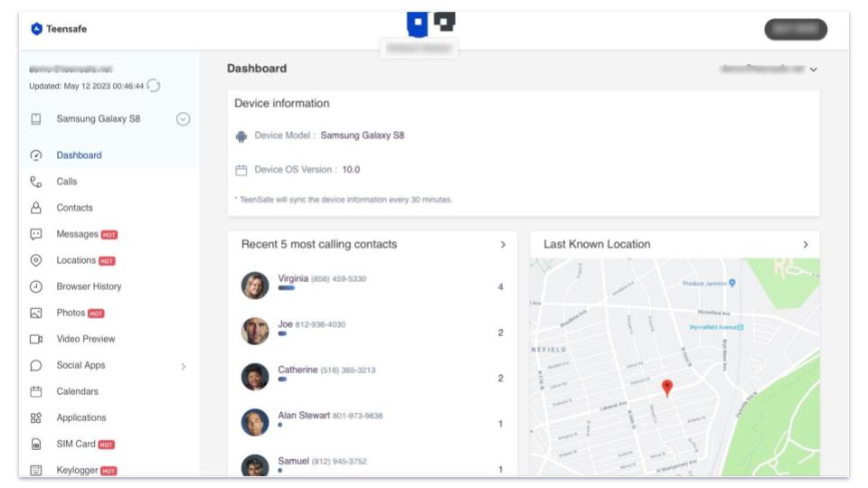Expand the Social Apps submenu chevron
Screen dimensions: 868x488
click(x=184, y=366)
